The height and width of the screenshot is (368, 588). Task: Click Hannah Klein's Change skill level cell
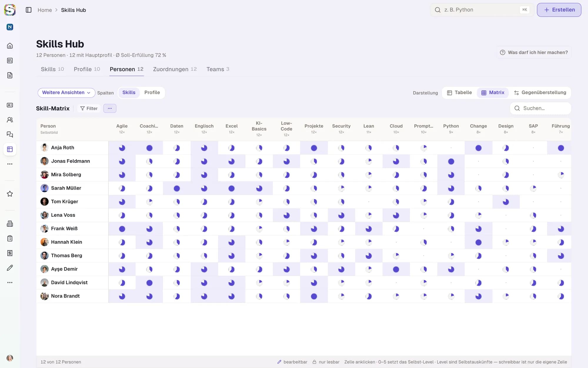(478, 242)
